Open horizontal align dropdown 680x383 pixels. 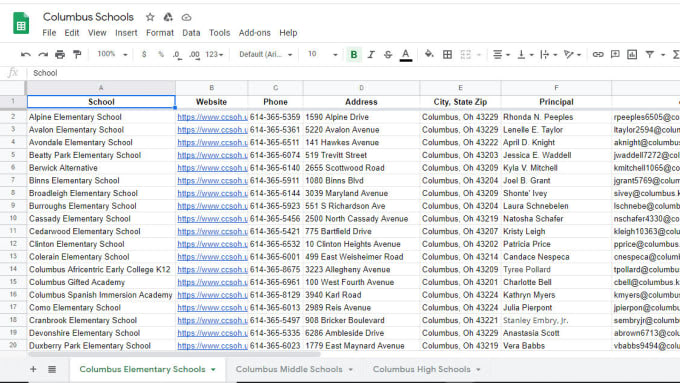(501, 55)
